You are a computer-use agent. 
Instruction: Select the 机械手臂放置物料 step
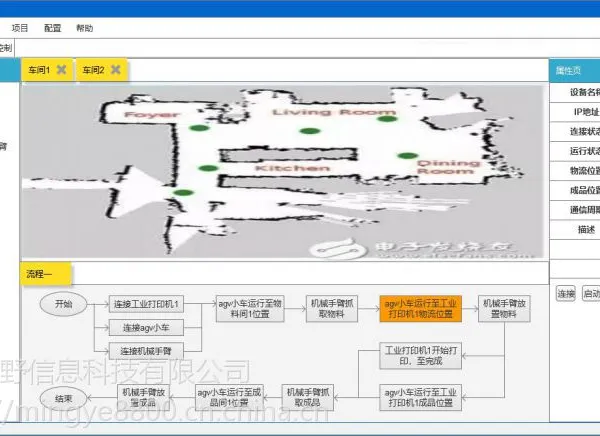tap(504, 309)
